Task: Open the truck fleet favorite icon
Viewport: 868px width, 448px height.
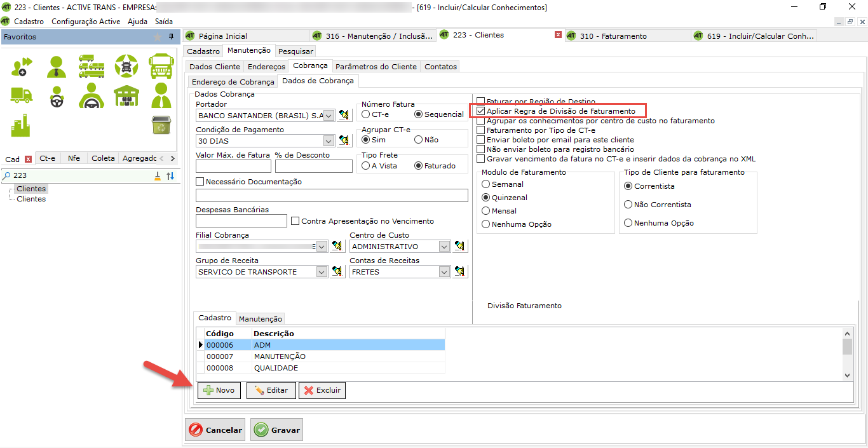Action: point(92,65)
